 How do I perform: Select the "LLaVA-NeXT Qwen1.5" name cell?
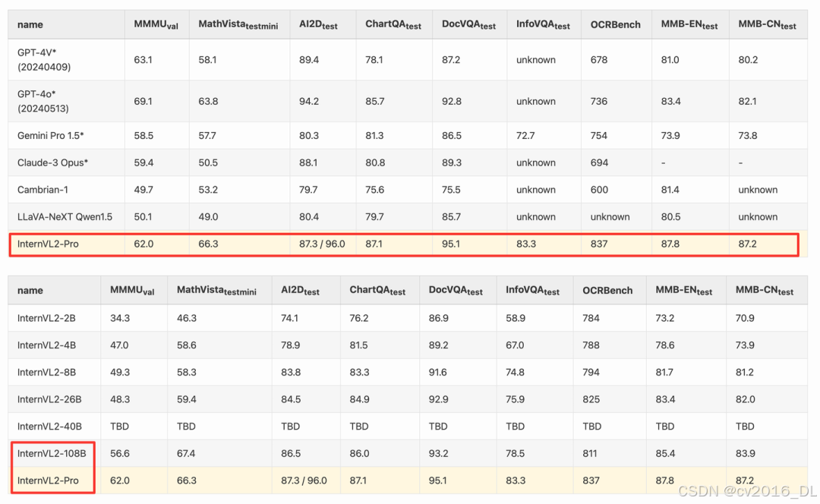coord(65,217)
